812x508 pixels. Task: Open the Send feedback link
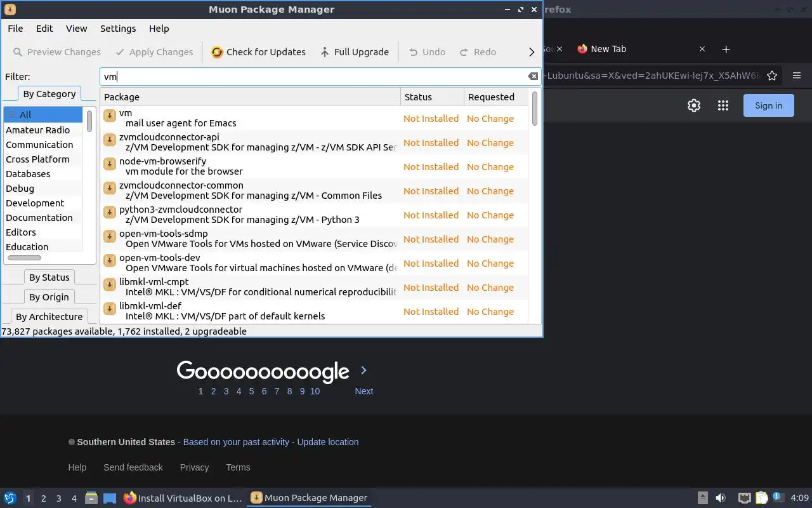coord(133,467)
